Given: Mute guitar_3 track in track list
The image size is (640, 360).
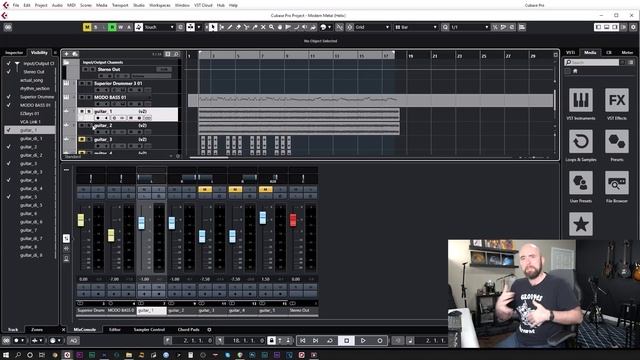Looking at the screenshot, I should (82, 140).
